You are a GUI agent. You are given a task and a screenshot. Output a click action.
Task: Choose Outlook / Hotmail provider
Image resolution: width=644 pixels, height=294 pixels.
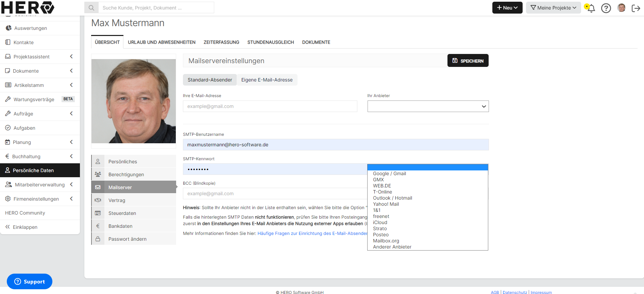point(428,198)
